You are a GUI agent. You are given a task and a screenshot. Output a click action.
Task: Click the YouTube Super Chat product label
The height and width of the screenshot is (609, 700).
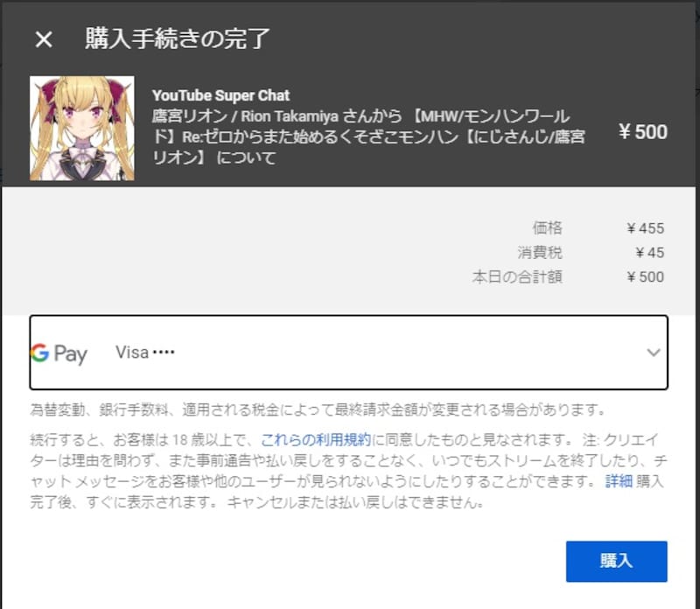pos(220,95)
